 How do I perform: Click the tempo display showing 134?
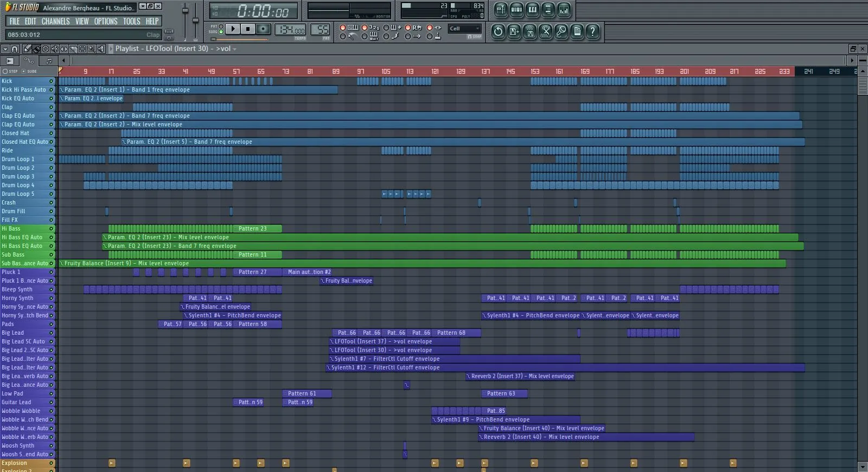tap(290, 29)
